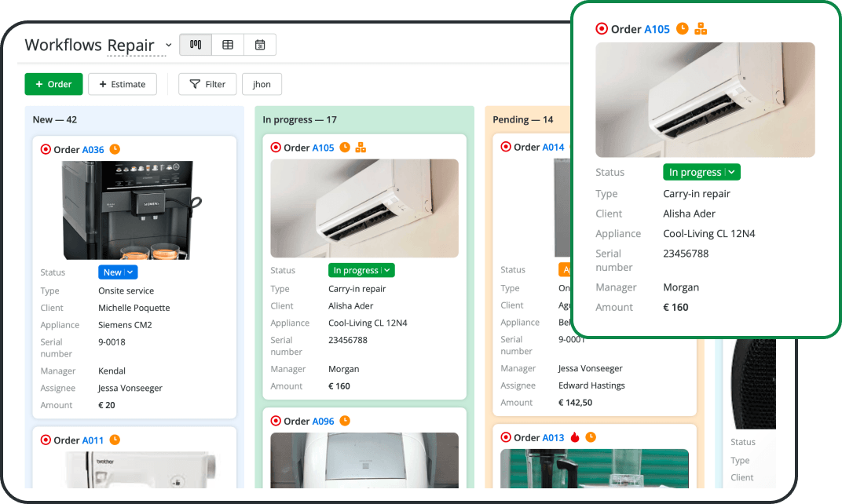
Task: Open Order A013 link
Action: [x=553, y=437]
